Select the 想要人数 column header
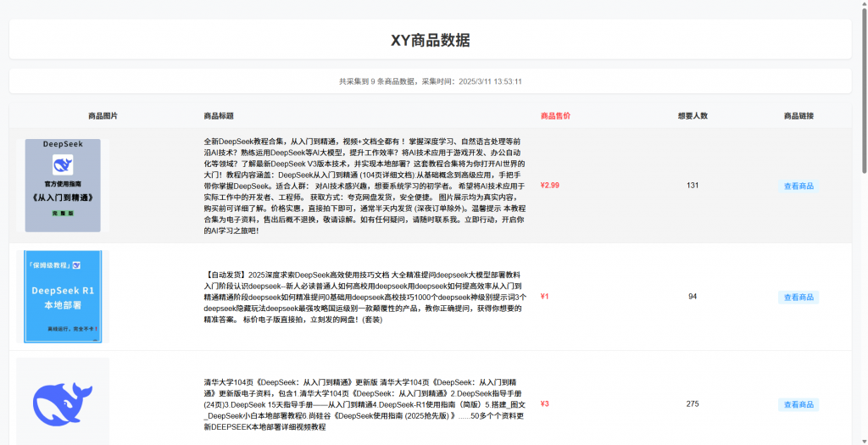This screenshot has height=445, width=868. tap(693, 116)
